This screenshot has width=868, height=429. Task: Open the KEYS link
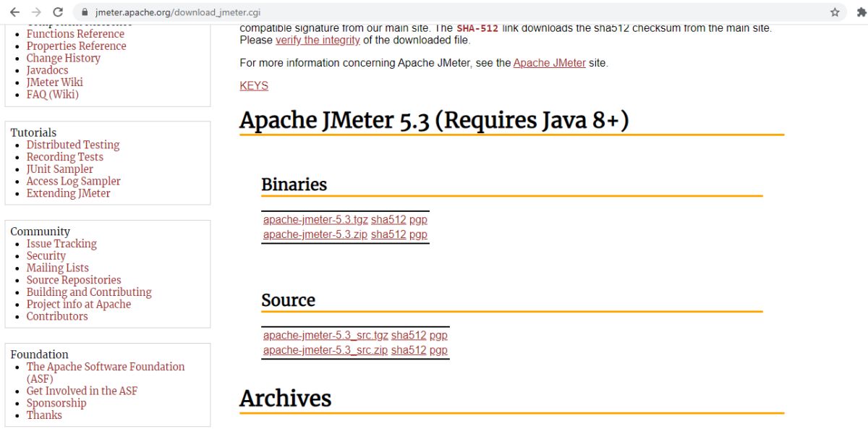(x=254, y=85)
